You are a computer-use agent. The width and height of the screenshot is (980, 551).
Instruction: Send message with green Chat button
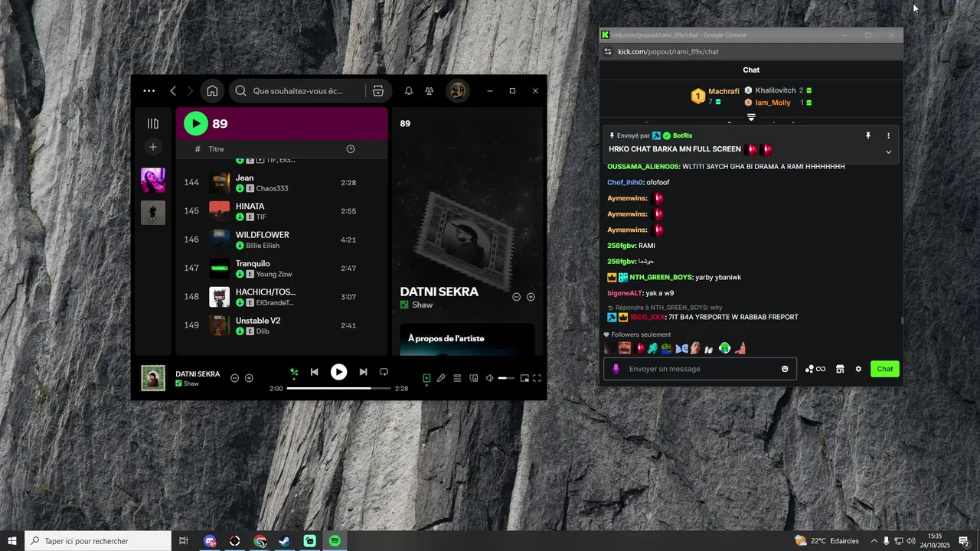coord(885,369)
